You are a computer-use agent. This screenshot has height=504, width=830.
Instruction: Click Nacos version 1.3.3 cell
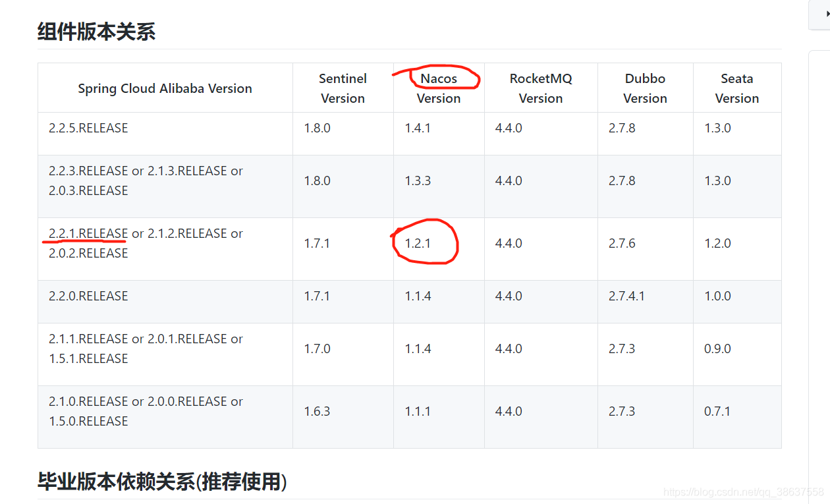pyautogui.click(x=439, y=186)
